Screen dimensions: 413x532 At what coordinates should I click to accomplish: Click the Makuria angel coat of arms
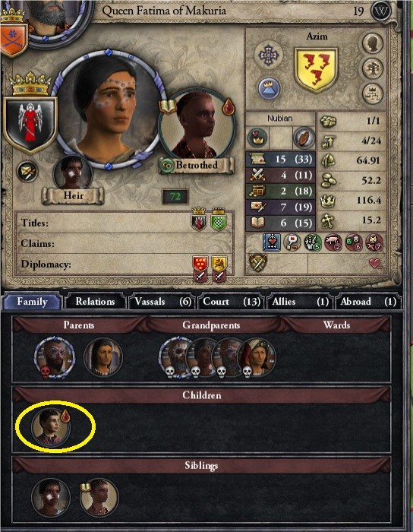point(30,125)
